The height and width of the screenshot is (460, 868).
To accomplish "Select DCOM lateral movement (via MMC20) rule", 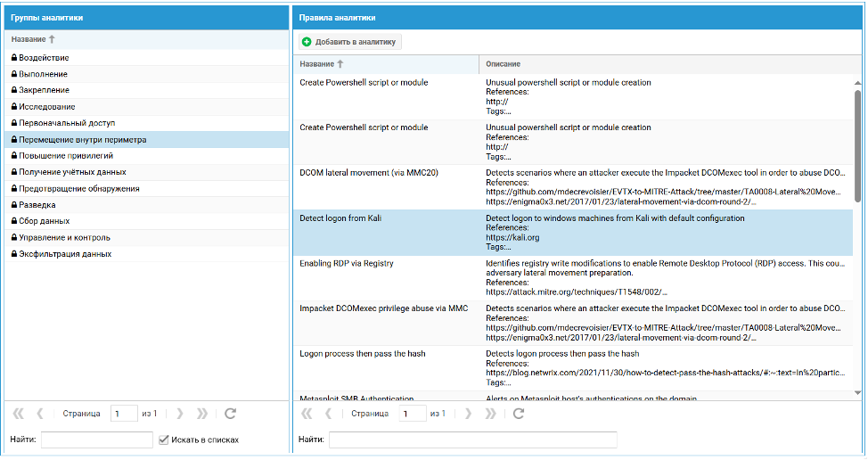I will (x=369, y=171).
